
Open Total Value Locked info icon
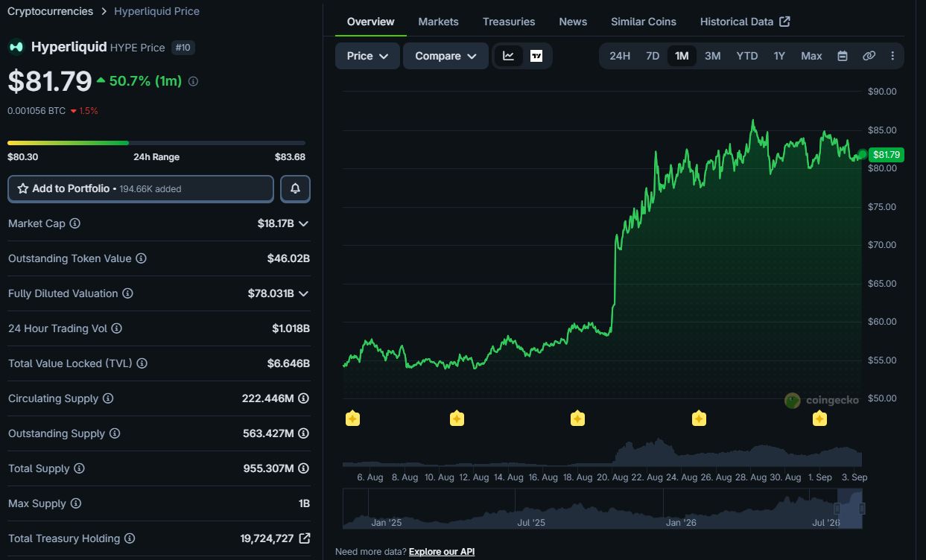coord(142,363)
